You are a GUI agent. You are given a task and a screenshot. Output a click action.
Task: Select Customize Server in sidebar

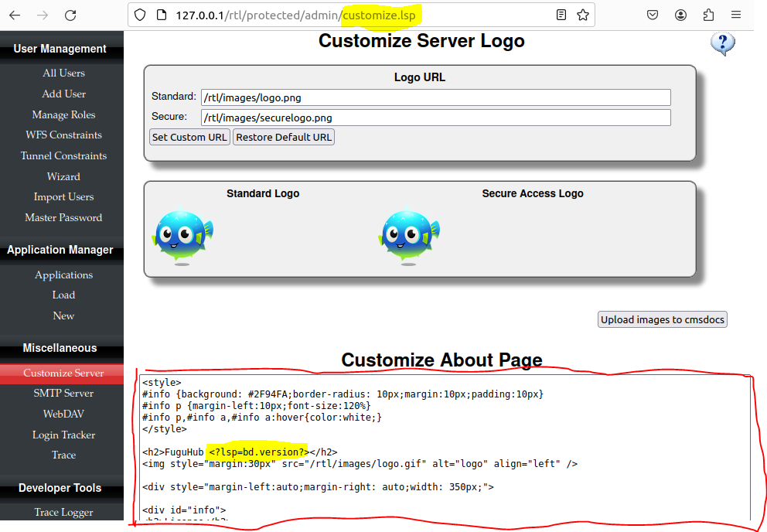63,373
